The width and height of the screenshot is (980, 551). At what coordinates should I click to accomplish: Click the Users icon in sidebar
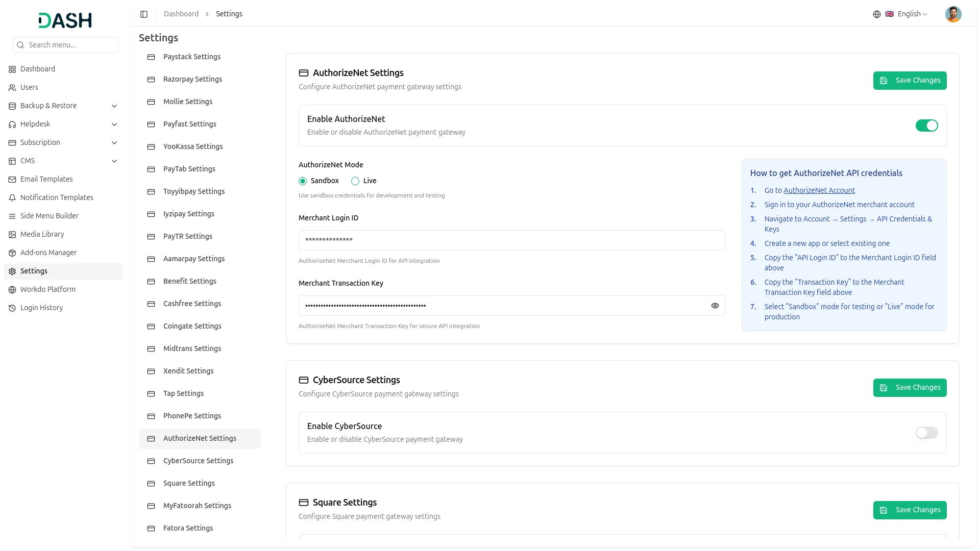pyautogui.click(x=12, y=88)
